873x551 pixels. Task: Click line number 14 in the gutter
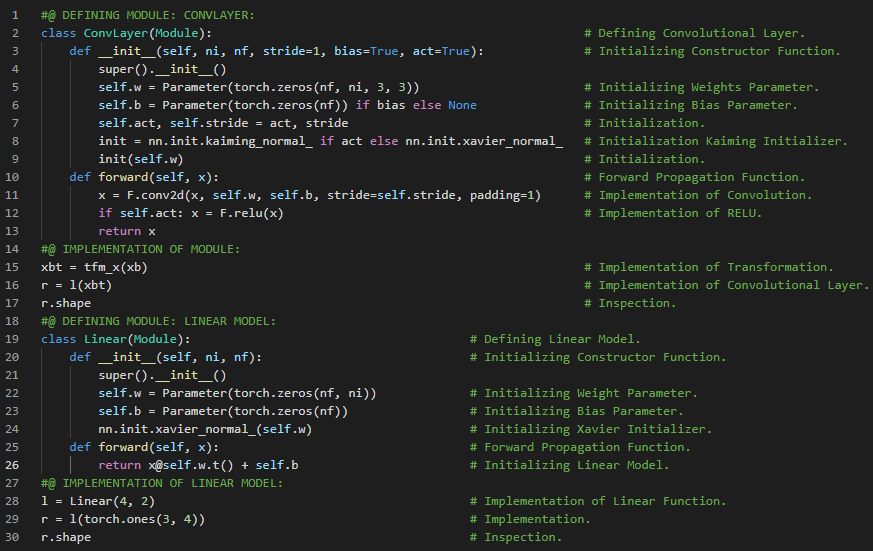[13, 249]
